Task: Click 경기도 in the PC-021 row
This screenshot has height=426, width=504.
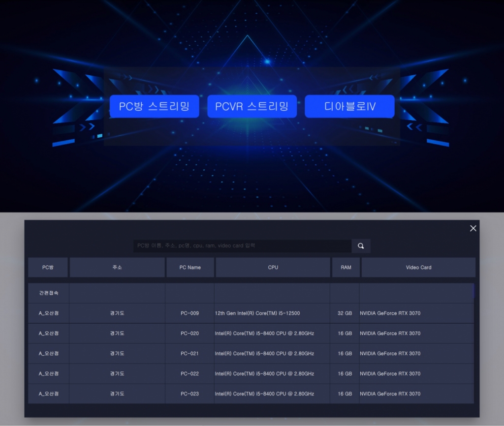Action: 117,353
